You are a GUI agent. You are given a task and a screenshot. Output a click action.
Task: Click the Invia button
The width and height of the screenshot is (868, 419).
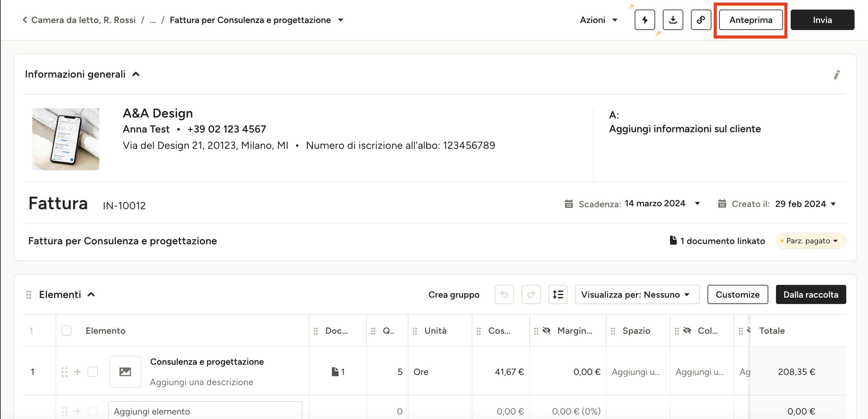pos(822,20)
